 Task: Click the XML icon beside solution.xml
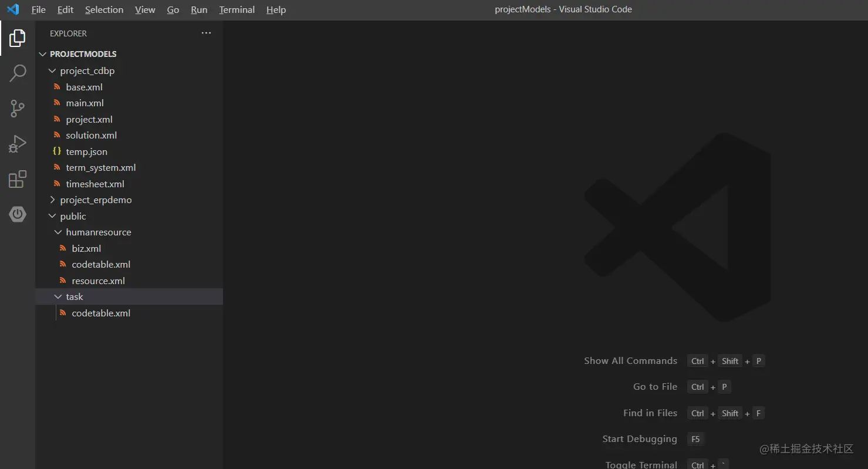tap(57, 135)
